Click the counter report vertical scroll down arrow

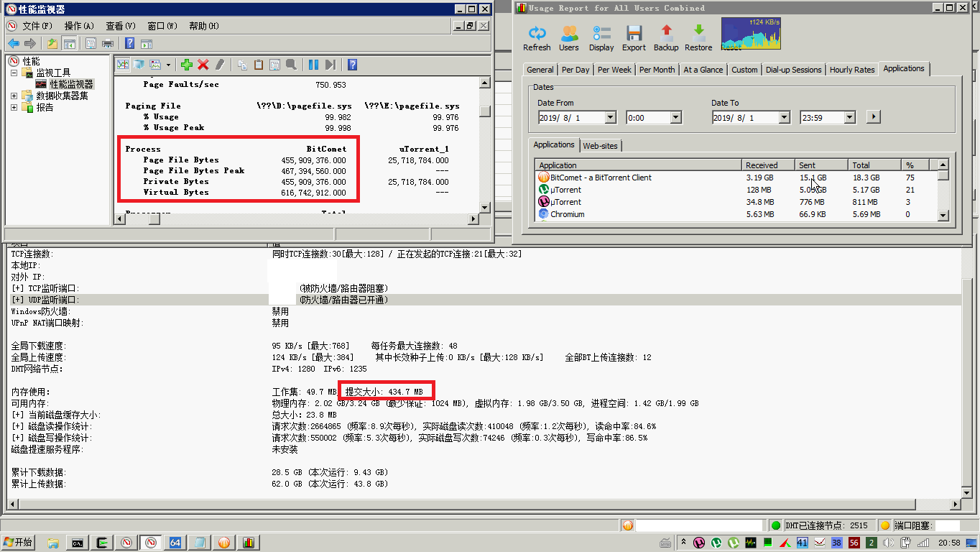(x=485, y=208)
